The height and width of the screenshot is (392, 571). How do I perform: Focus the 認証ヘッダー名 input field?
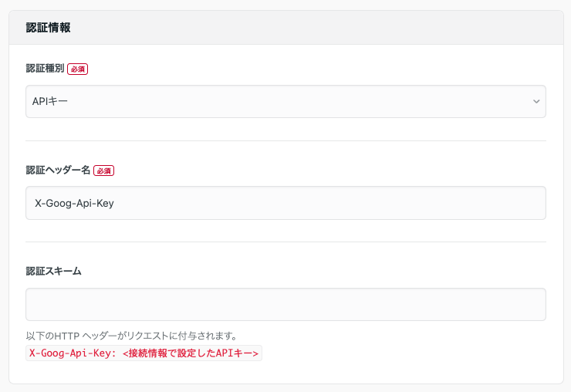click(x=285, y=203)
